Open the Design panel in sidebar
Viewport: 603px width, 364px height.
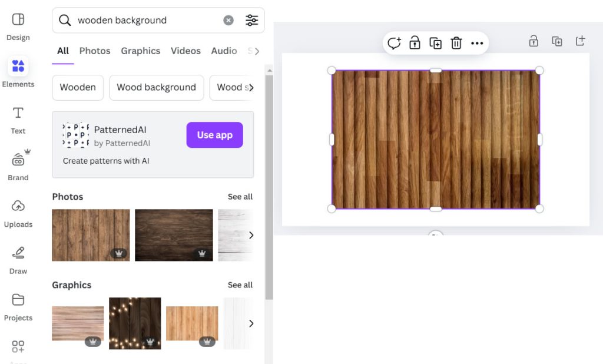click(x=18, y=27)
